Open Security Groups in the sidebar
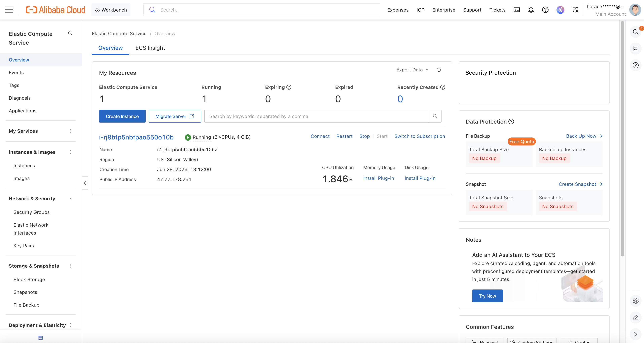The width and height of the screenshot is (644, 343). [x=31, y=212]
